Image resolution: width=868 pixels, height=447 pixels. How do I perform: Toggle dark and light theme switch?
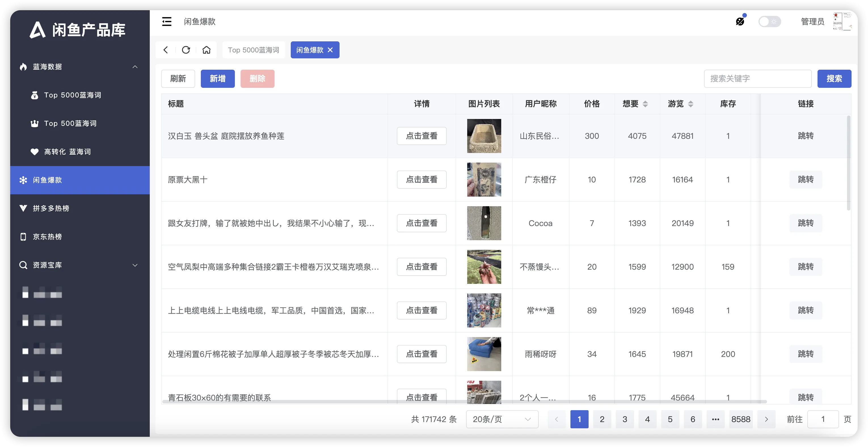770,21
